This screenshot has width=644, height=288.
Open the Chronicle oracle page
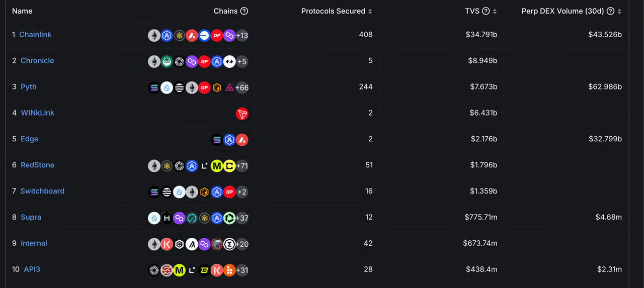click(x=37, y=61)
